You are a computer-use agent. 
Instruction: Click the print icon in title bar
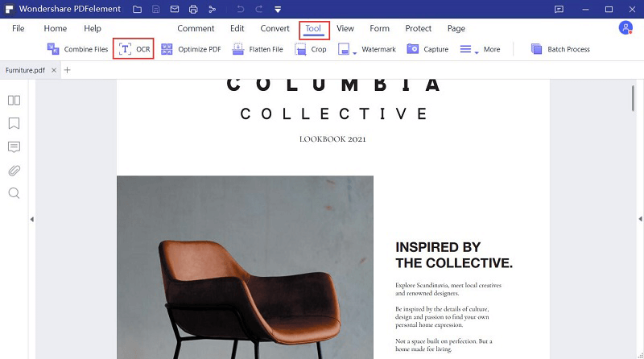point(193,9)
